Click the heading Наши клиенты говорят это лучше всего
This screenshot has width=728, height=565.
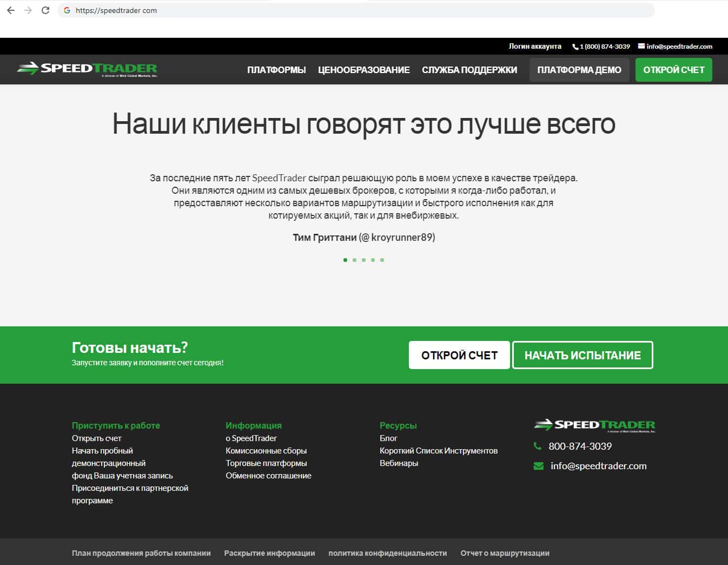[x=363, y=124]
